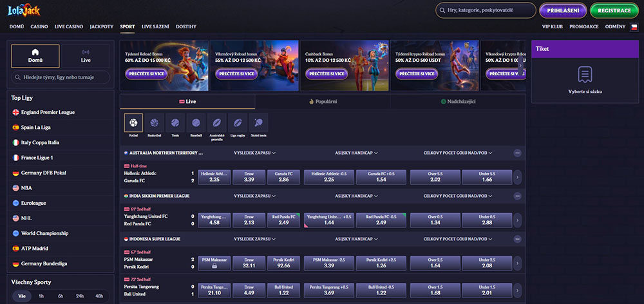Image resolution: width=644 pixels, height=304 pixels.
Task: Focus the games and providers search field
Action: click(x=486, y=10)
